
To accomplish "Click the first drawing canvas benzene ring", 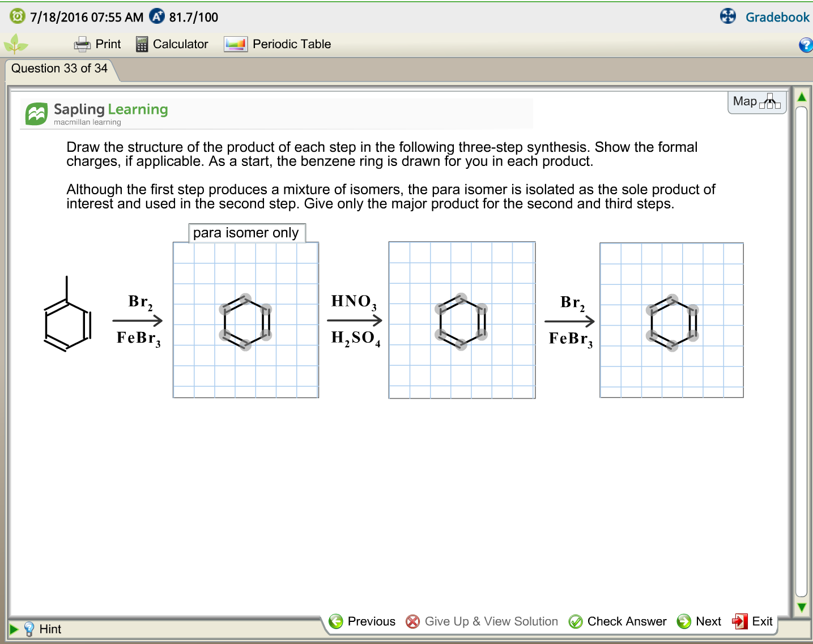I will point(246,322).
